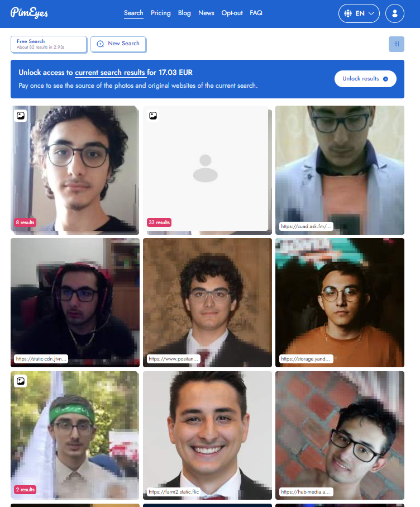420x507 pixels.
Task: Open the user account profile icon
Action: tap(394, 13)
